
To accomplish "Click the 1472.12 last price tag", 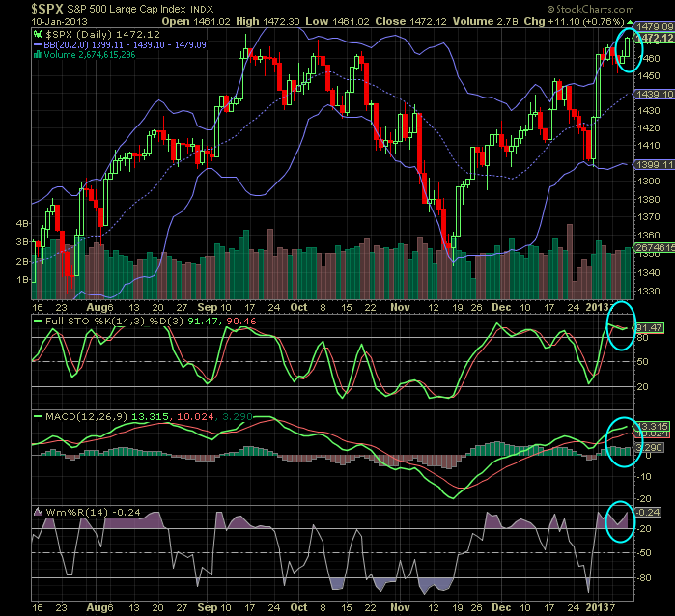I will click(655, 38).
